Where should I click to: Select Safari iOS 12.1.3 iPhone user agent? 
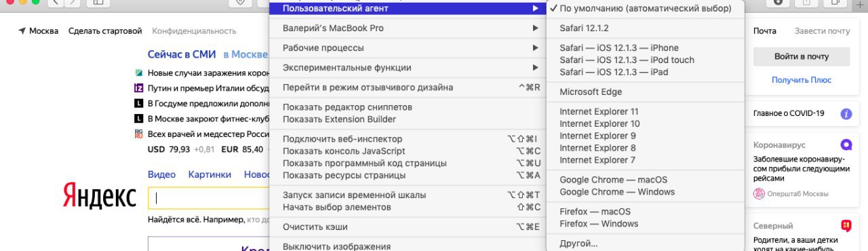click(645, 48)
